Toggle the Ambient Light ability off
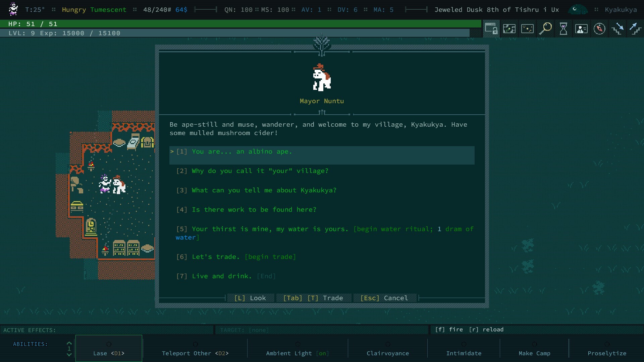This screenshot has height=362, width=644. 297,350
